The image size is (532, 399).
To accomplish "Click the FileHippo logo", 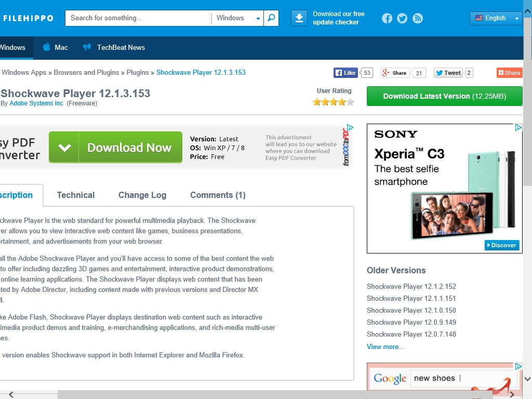I will click(x=28, y=18).
